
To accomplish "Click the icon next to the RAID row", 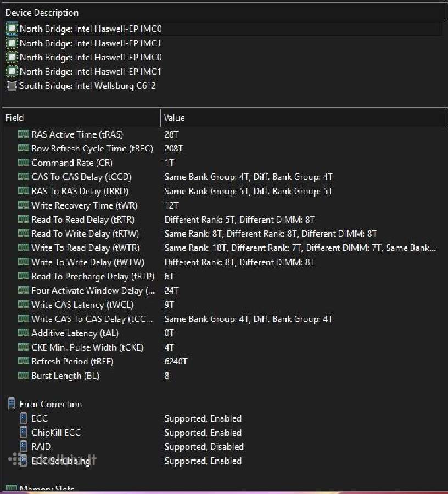I will click(x=24, y=446).
